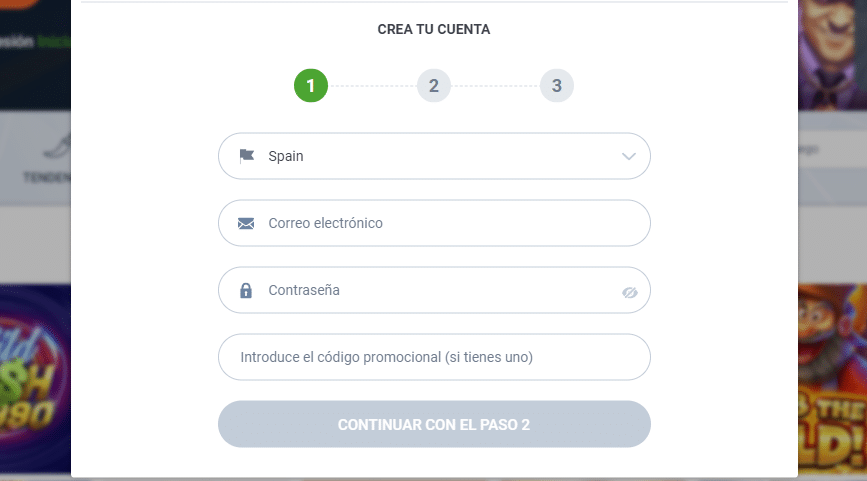Jump to step 3 circle
Image resolution: width=867 pixels, height=481 pixels.
click(557, 86)
